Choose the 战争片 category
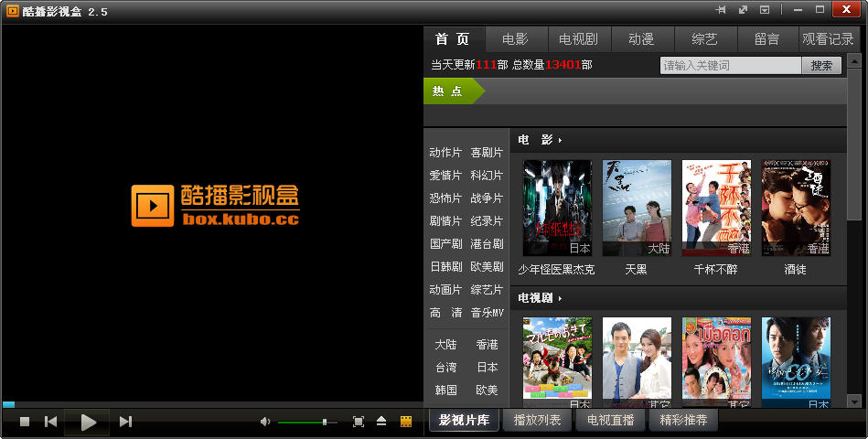Image resolution: width=868 pixels, height=439 pixels. pyautogui.click(x=487, y=198)
